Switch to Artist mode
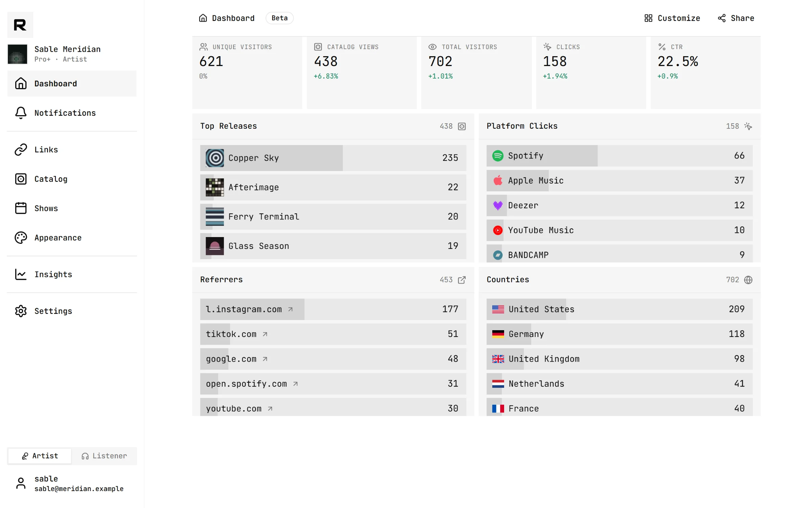812x508 pixels. [x=40, y=456]
